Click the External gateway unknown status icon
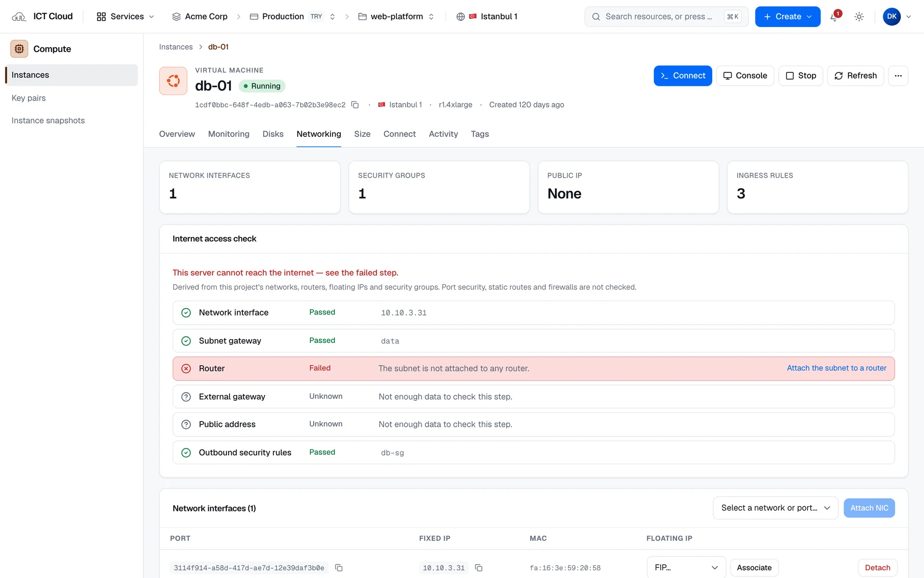 186,397
